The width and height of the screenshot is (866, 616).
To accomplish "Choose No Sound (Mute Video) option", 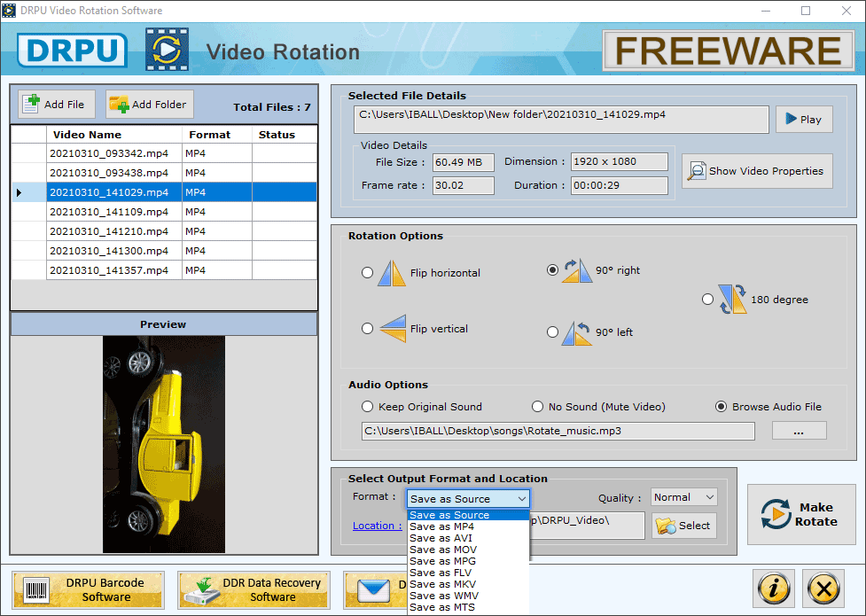I will [x=537, y=407].
